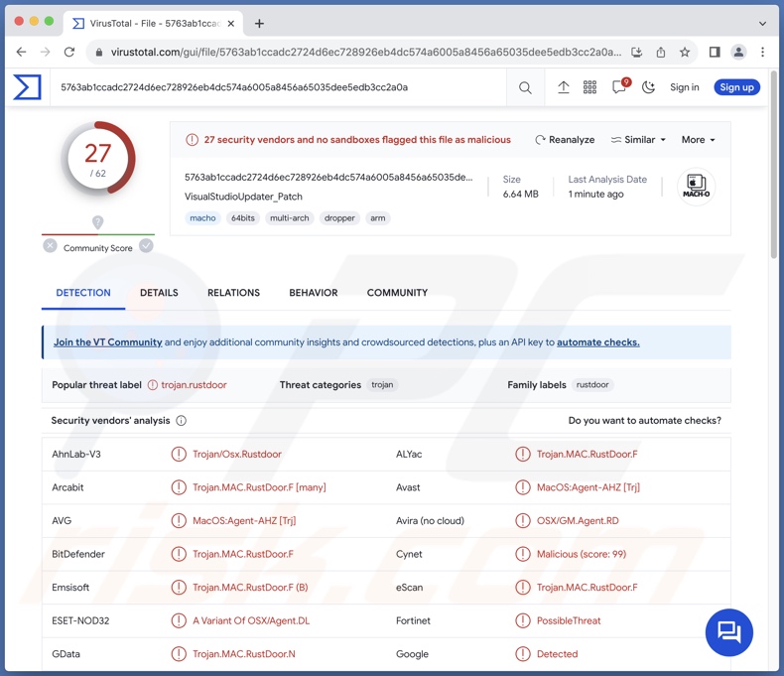Click the macho tag

pyautogui.click(x=202, y=218)
